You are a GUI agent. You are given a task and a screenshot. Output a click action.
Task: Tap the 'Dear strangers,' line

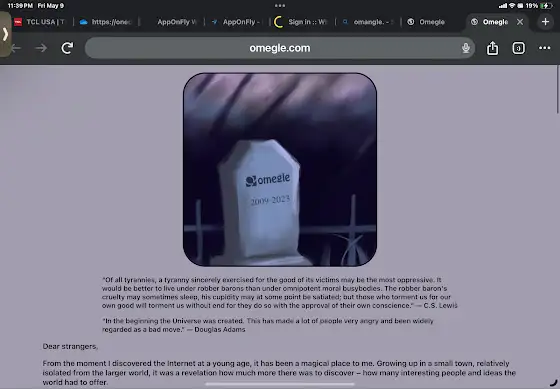coord(70,346)
